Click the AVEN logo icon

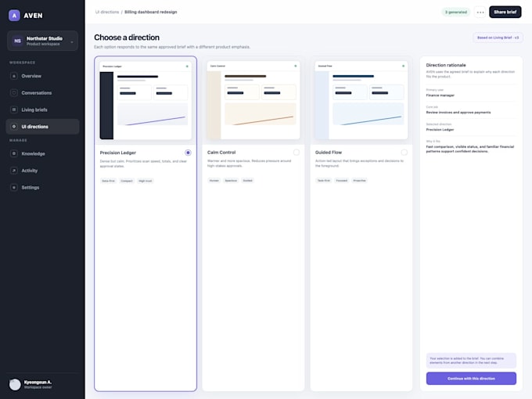point(14,16)
